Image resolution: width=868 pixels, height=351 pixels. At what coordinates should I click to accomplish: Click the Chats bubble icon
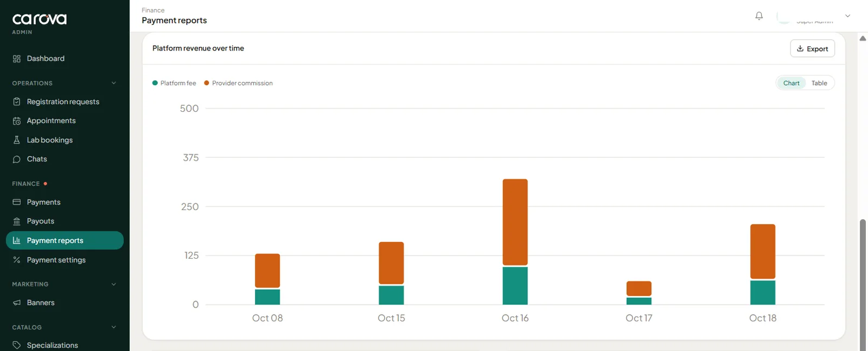click(x=17, y=159)
